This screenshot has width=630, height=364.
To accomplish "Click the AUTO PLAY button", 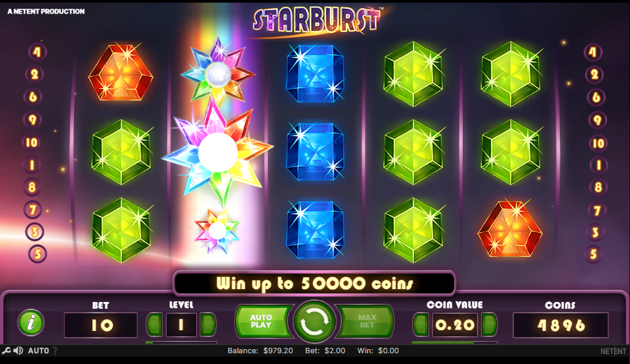I will [x=263, y=321].
